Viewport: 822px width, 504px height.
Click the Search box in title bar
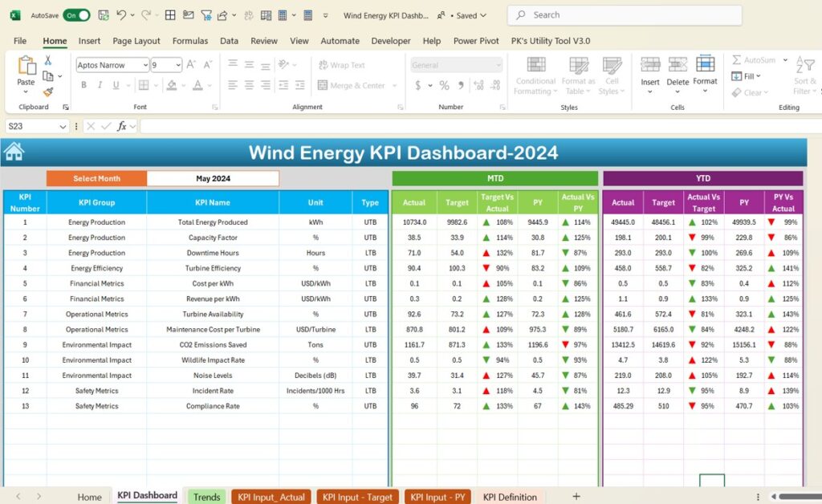625,15
